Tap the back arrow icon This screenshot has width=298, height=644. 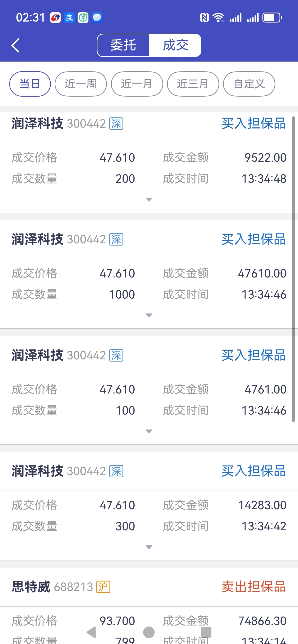[x=15, y=45]
